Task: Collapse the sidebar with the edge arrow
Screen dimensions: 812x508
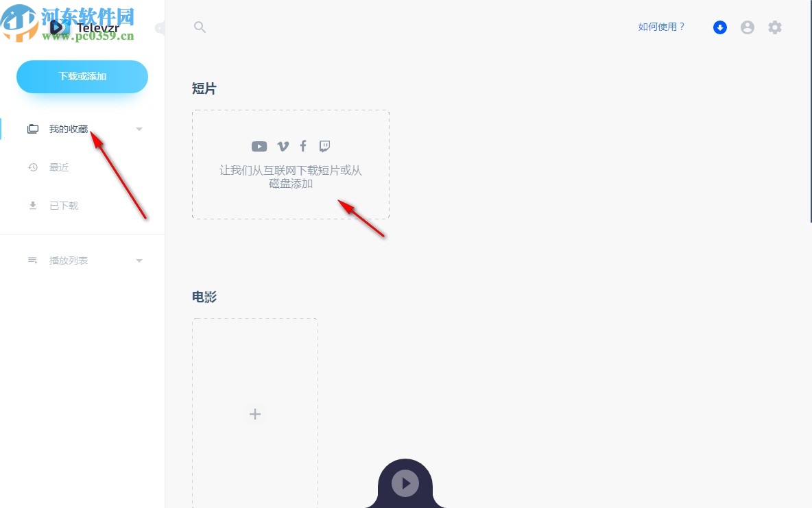Action: 160,28
